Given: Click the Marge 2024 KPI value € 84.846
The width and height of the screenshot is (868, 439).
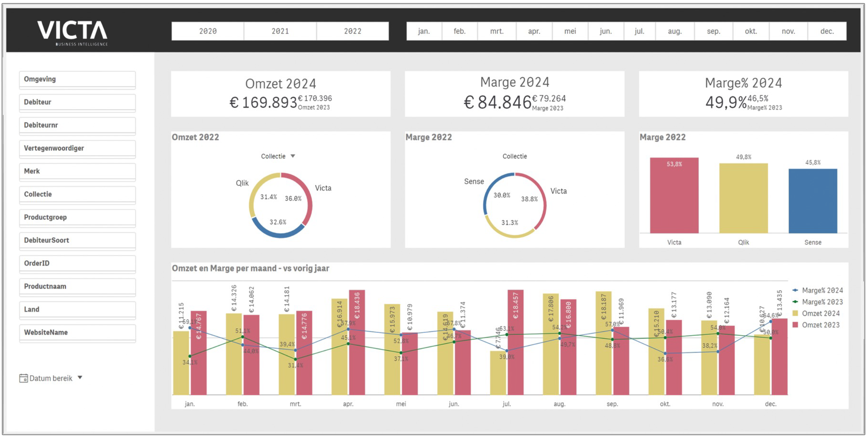Looking at the screenshot, I should (497, 102).
